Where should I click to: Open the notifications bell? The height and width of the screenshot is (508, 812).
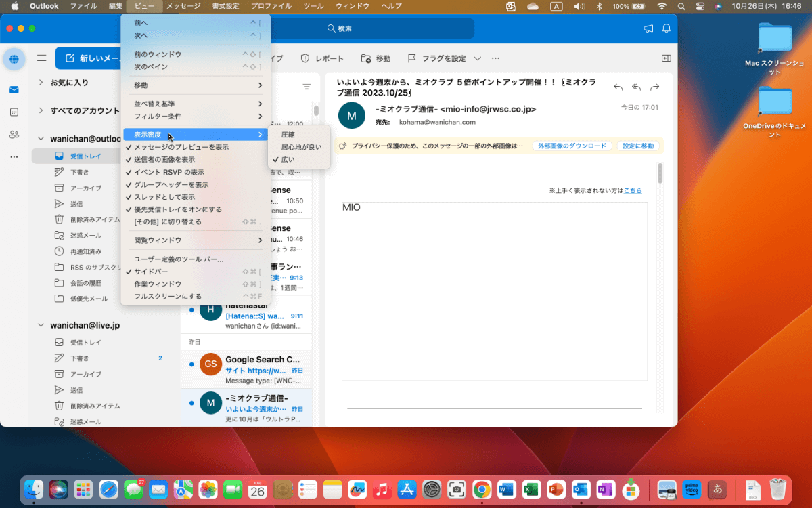pyautogui.click(x=667, y=28)
